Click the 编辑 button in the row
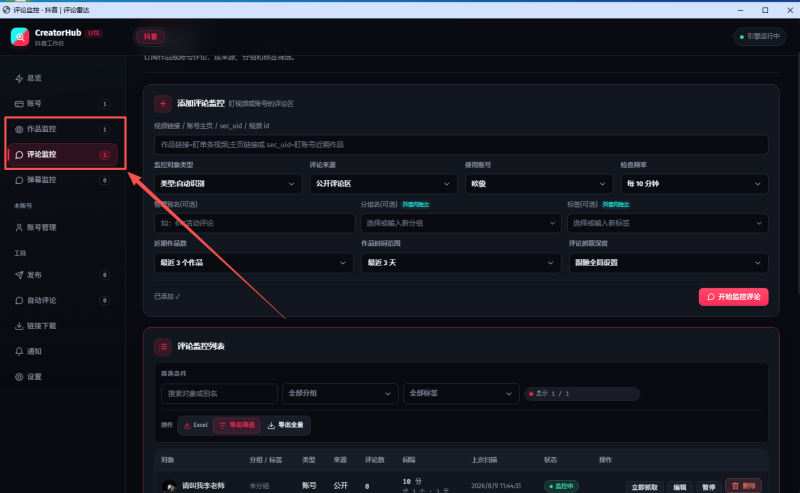The width and height of the screenshot is (800, 493). pos(680,487)
